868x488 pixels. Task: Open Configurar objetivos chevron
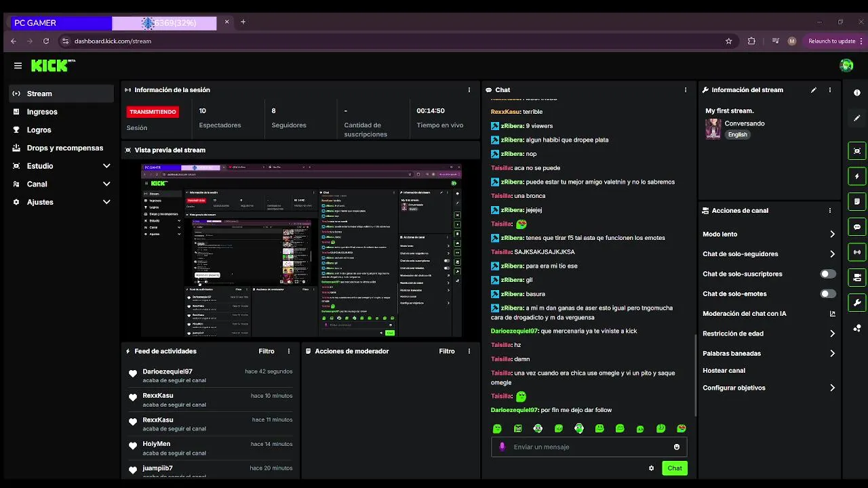[x=833, y=388]
